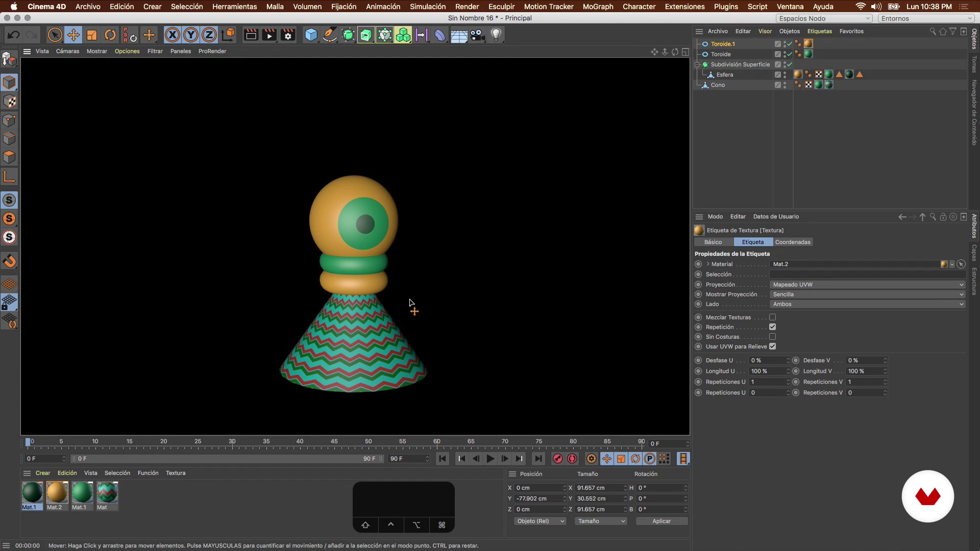
Task: Open the Render Settings icon
Action: [288, 35]
